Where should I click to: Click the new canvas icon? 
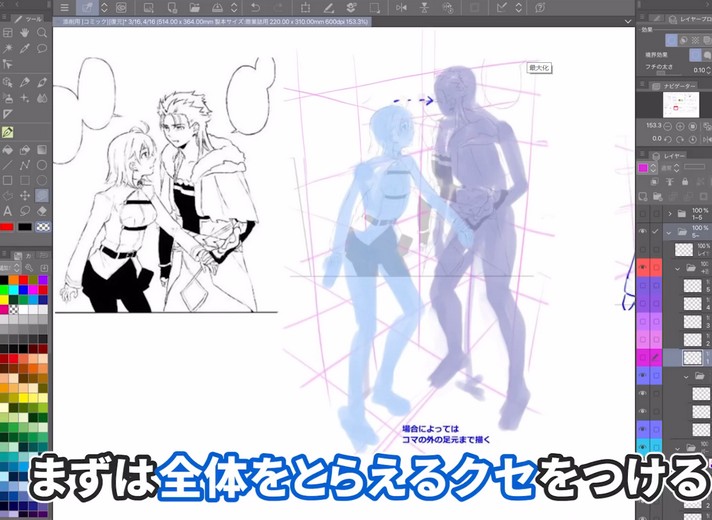point(148,8)
